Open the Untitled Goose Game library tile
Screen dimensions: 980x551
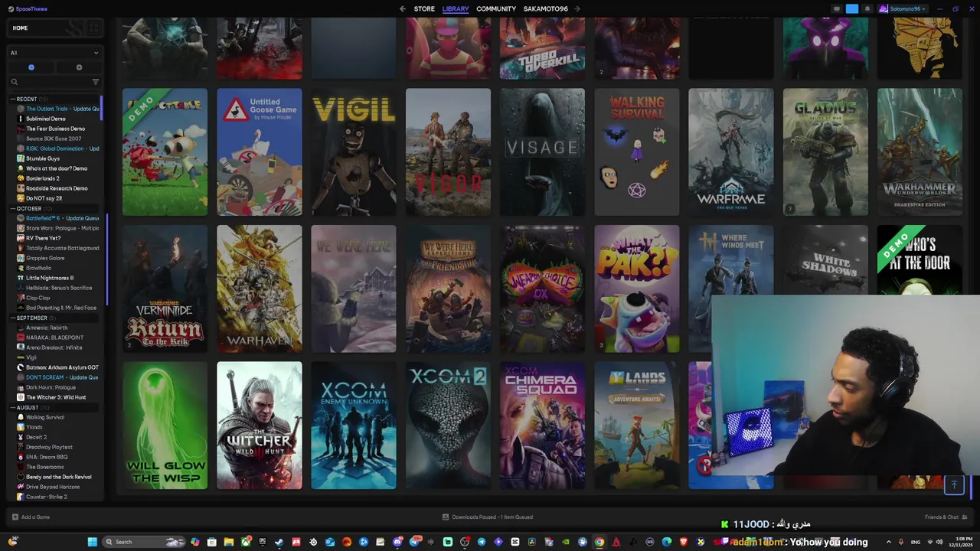click(x=259, y=152)
